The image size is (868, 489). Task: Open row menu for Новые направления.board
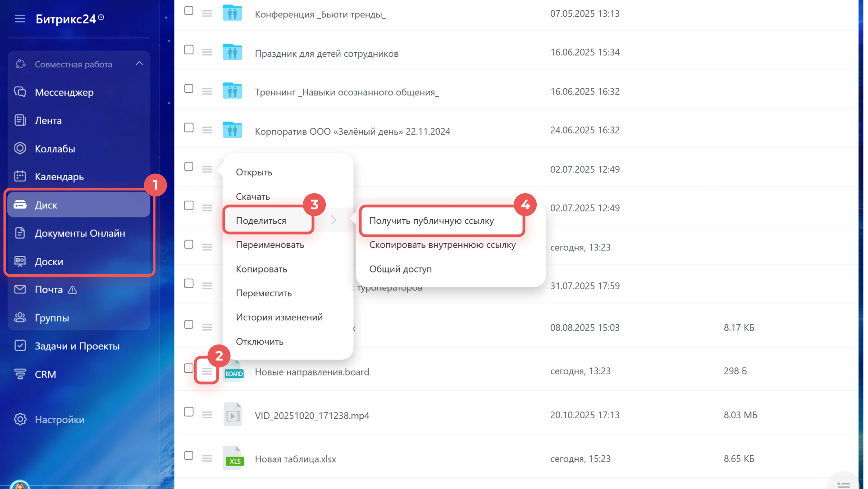click(x=207, y=371)
